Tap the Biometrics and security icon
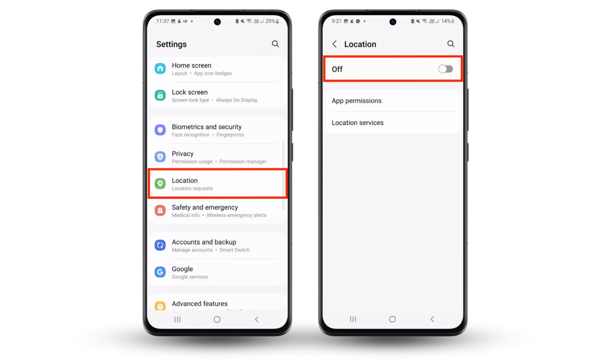Viewport: 607px width, 364px height. [x=160, y=130]
